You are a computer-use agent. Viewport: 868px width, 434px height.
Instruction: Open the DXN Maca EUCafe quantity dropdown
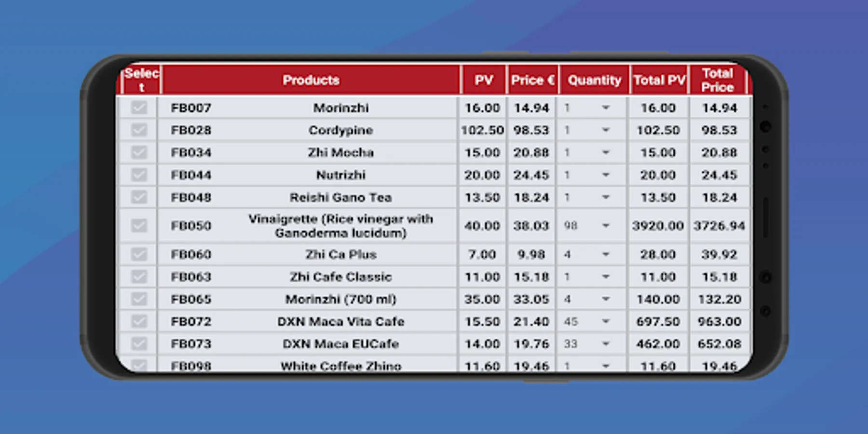tap(591, 344)
